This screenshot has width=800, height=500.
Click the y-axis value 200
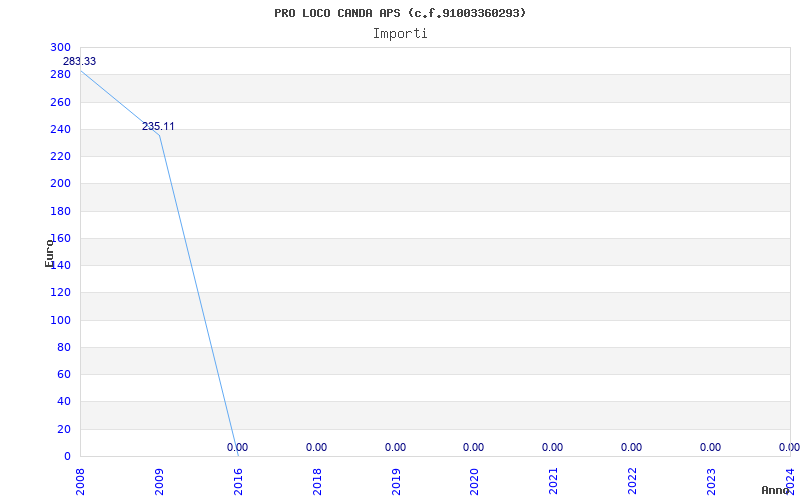pos(61,184)
